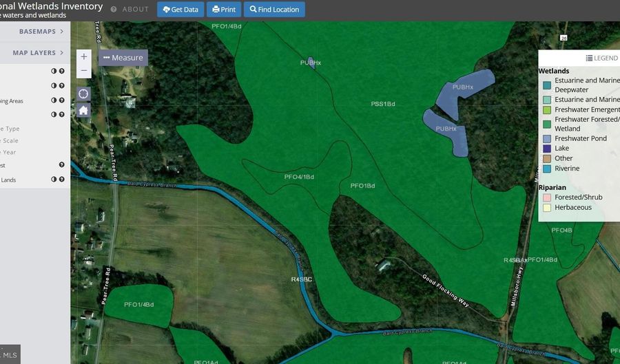Open the Legend panel header icon
620x364 pixels.
pyautogui.click(x=589, y=58)
